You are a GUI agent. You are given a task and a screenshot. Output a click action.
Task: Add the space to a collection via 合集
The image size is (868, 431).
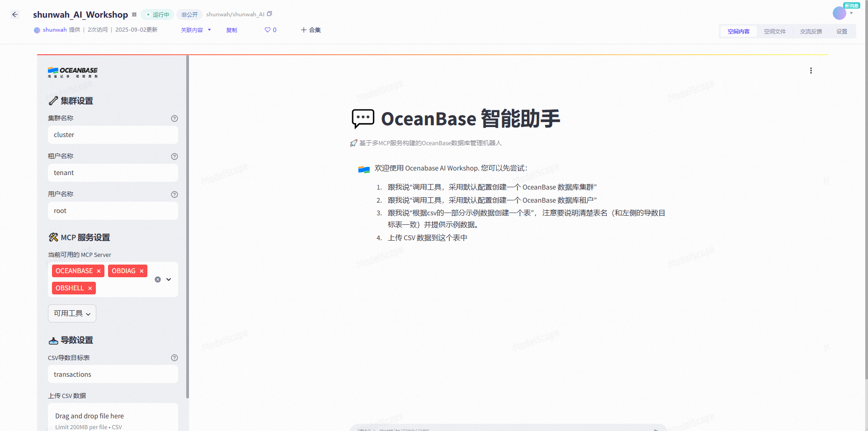tap(310, 30)
